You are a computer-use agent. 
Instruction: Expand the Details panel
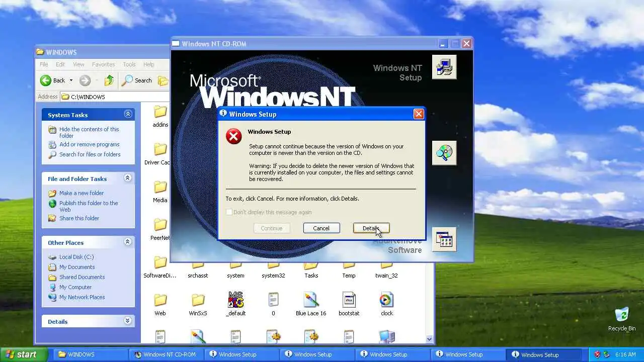point(128,321)
